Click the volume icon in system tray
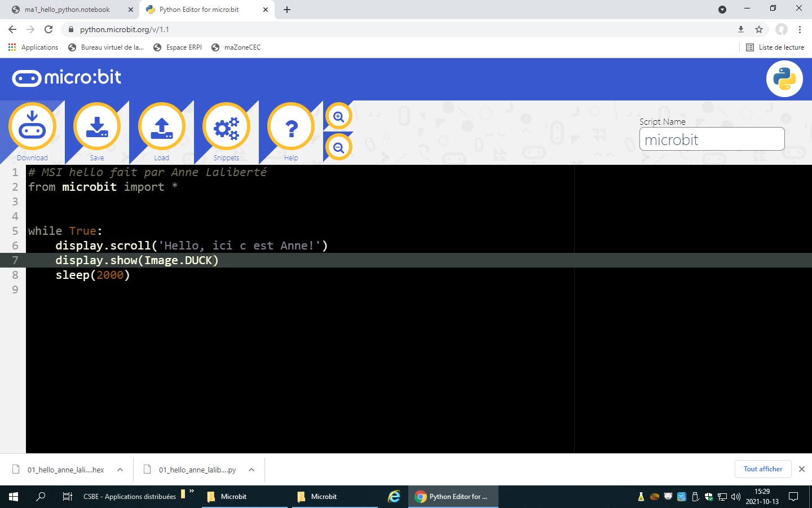Viewport: 812px width, 508px height. (x=735, y=497)
